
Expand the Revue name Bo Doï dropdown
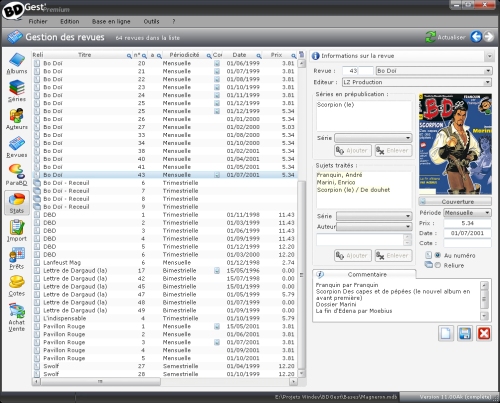488,71
